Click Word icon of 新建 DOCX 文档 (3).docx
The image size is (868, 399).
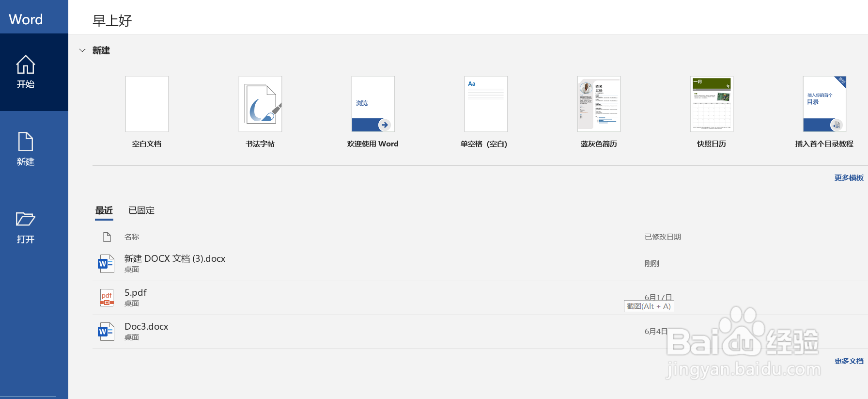click(106, 264)
